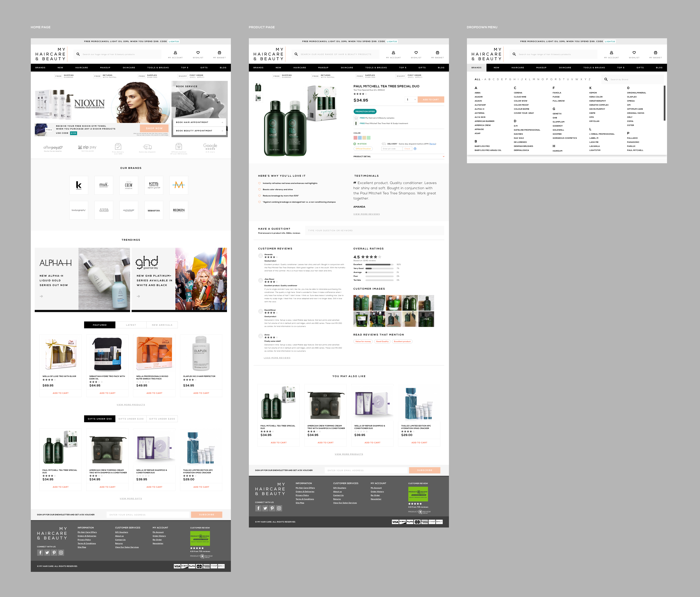Click the arrow next to BOOK HAIR APPOINTMENT
700x597 pixels.
pos(223,122)
